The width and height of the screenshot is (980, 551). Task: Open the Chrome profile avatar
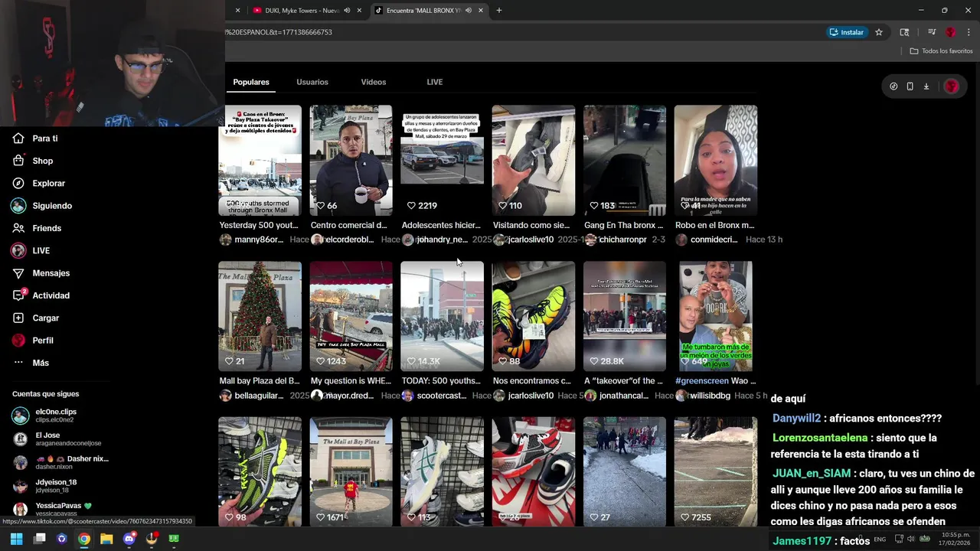point(951,32)
